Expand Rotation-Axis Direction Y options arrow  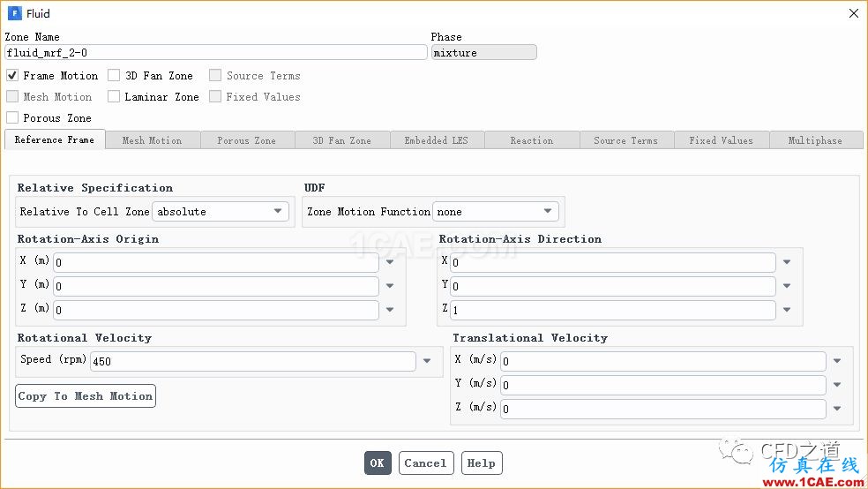point(787,286)
